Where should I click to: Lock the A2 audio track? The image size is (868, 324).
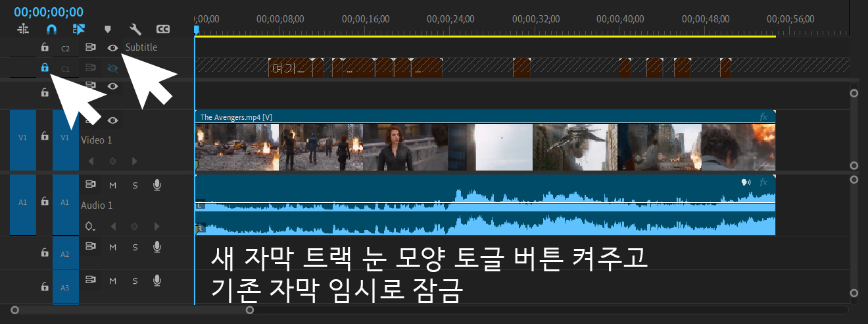tap(45, 253)
